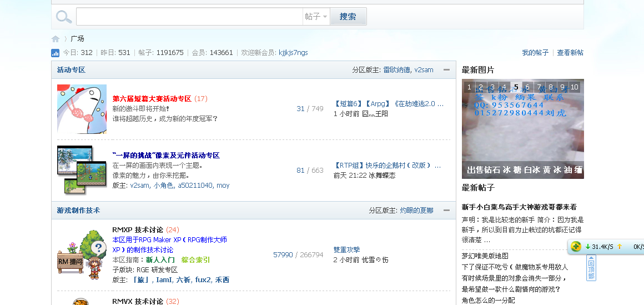Open new member kjjkjs7ngs profile
The image size is (644, 305).
[293, 53]
